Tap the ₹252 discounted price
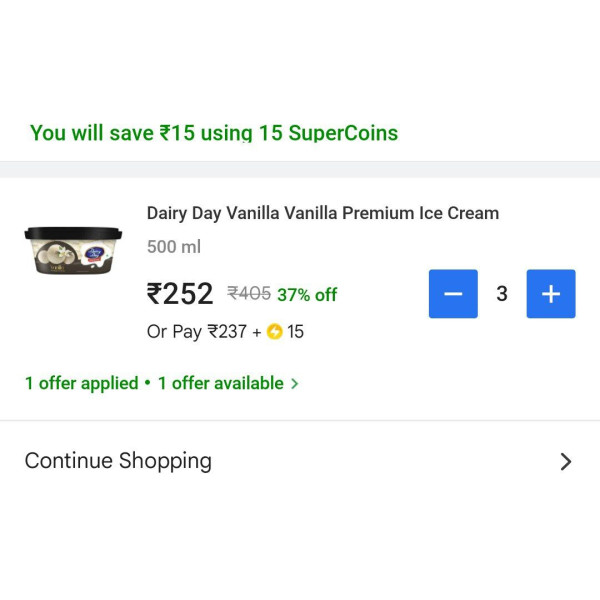Screen dimensions: 600x600 point(180,293)
